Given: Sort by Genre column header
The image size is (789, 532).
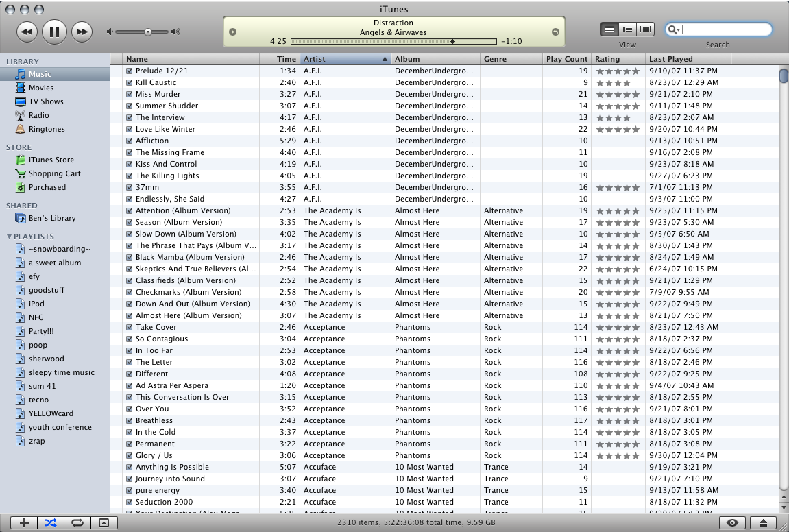Looking at the screenshot, I should click(x=511, y=59).
